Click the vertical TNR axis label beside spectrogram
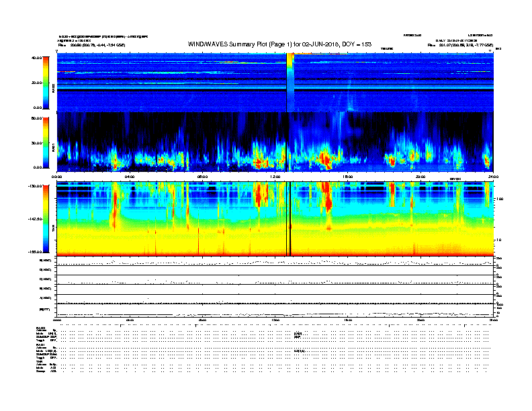The height and width of the screenshot is (411, 532). coord(54,230)
